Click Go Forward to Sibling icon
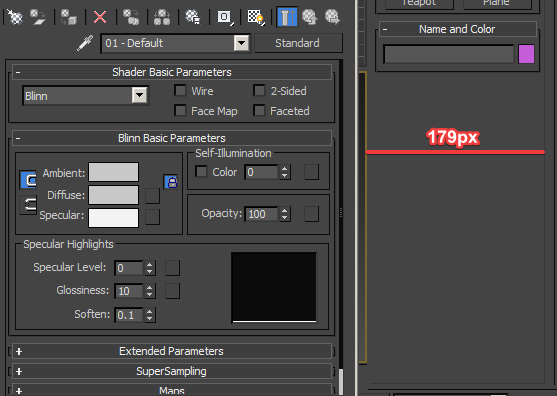This screenshot has width=557, height=396. (332, 17)
